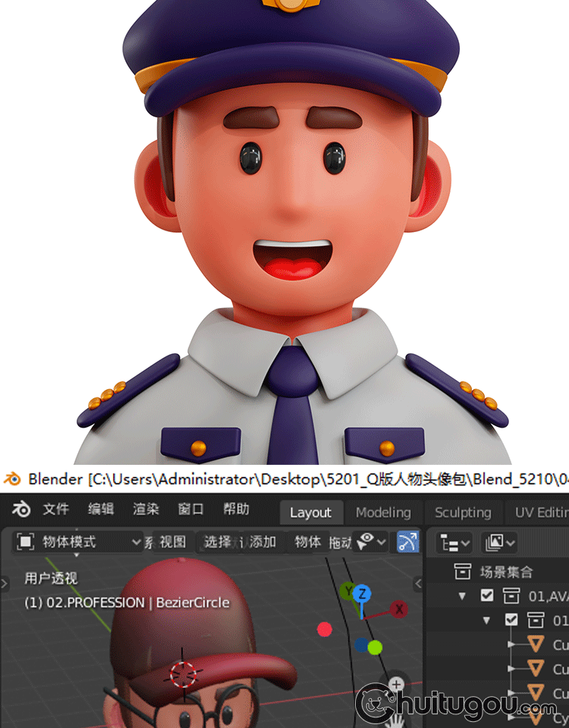Viewport: 569px width, 728px height.
Task: Collapse the 01,AVA collection tree
Action: (x=462, y=596)
